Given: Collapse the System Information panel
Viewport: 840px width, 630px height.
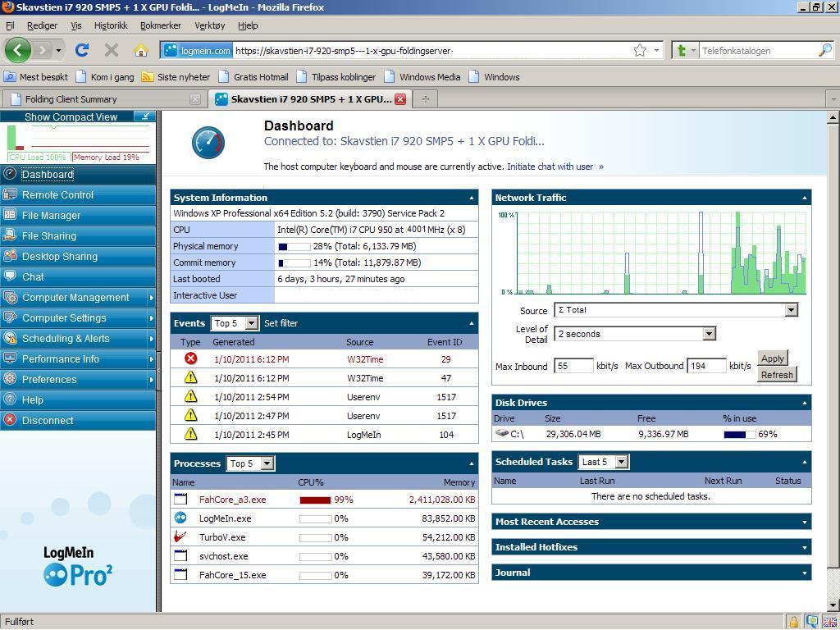Looking at the screenshot, I should (472, 199).
